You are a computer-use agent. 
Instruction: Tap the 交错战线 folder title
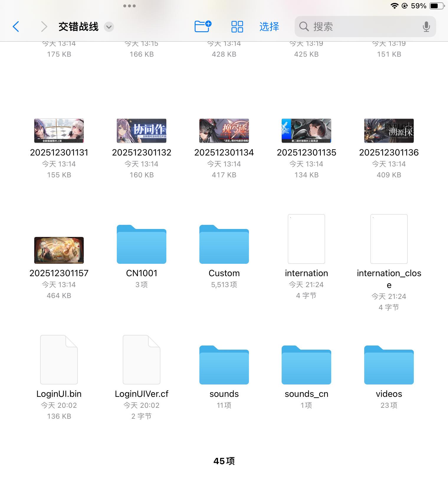coord(78,27)
